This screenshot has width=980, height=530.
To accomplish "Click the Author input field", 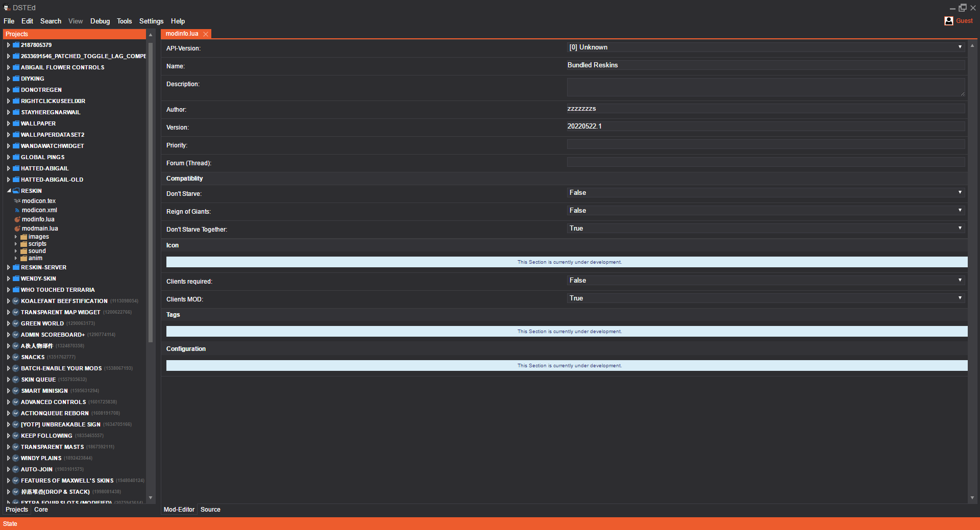I will click(x=766, y=108).
